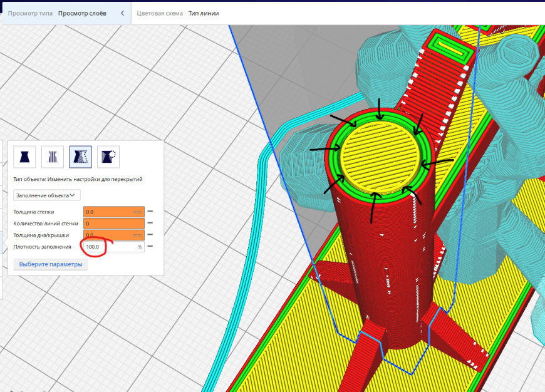The height and width of the screenshot is (392, 545).
Task: Remove the Количество линий стенки setting
Action: [150, 223]
